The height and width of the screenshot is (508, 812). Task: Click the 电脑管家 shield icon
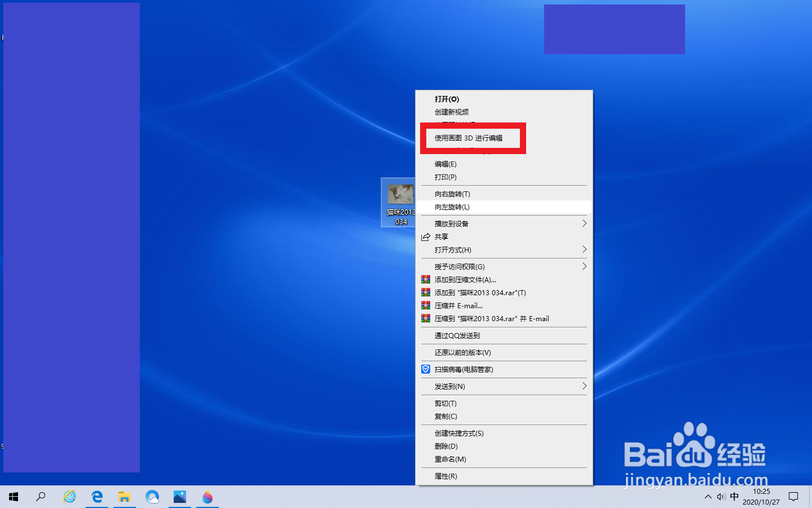pyautogui.click(x=426, y=369)
